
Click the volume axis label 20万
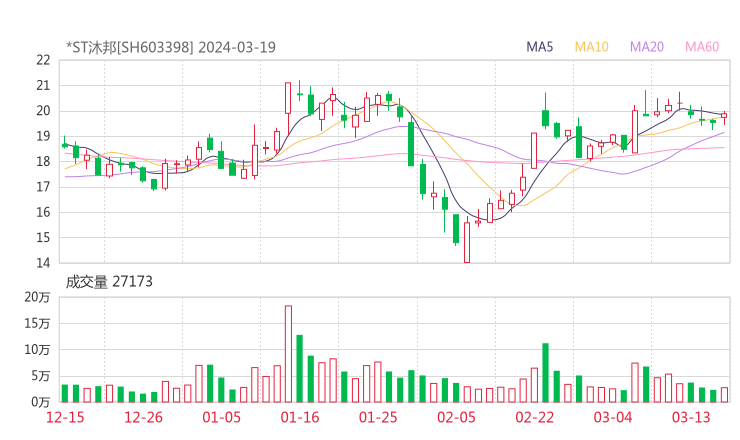37,297
